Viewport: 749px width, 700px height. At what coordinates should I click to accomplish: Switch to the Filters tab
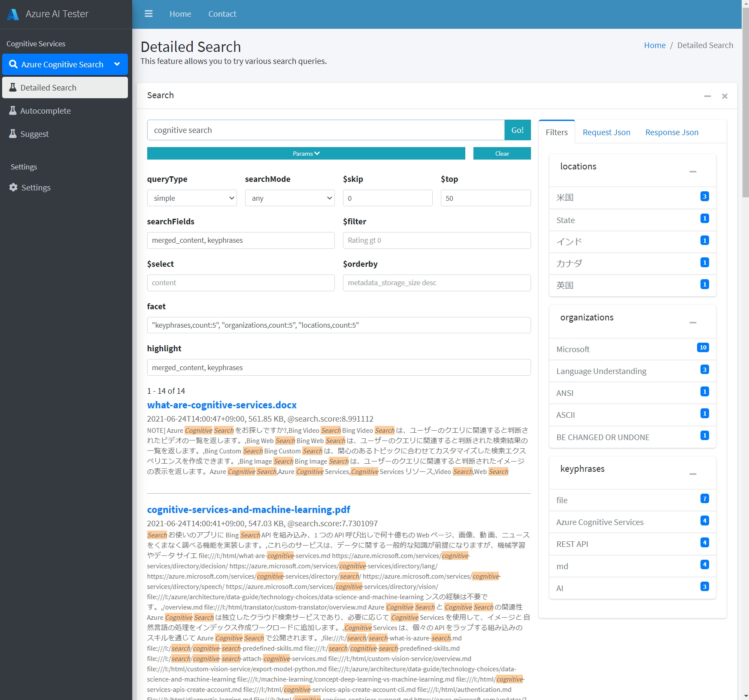(x=557, y=132)
